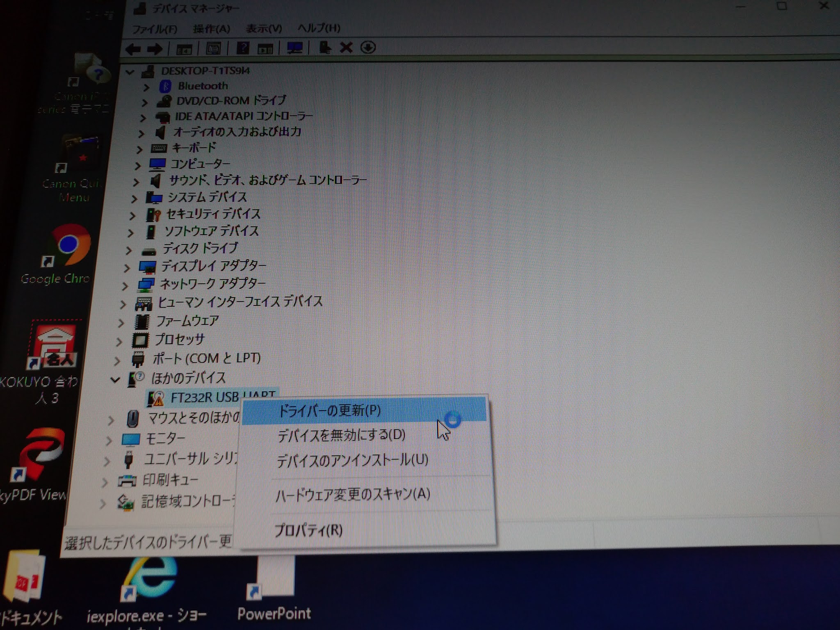840x630 pixels.
Task: Select the Bluetooth category icon
Action: 166,87
